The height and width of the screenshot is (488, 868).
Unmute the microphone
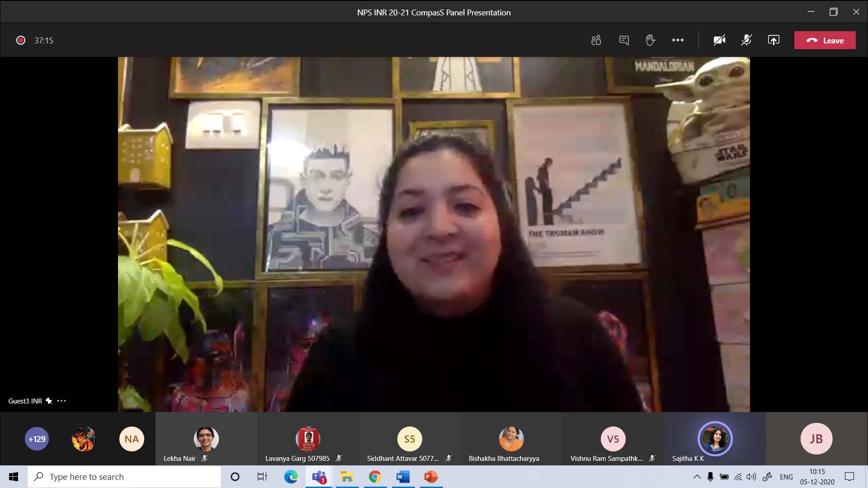pos(746,40)
